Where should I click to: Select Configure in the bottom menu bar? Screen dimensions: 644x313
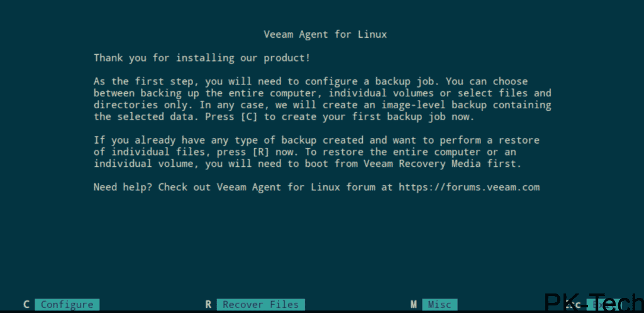coord(67,305)
